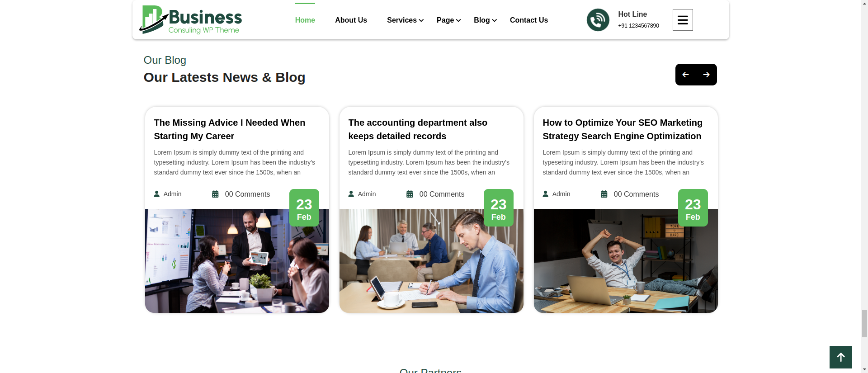Click calendar icon on accounting post

[x=410, y=194]
